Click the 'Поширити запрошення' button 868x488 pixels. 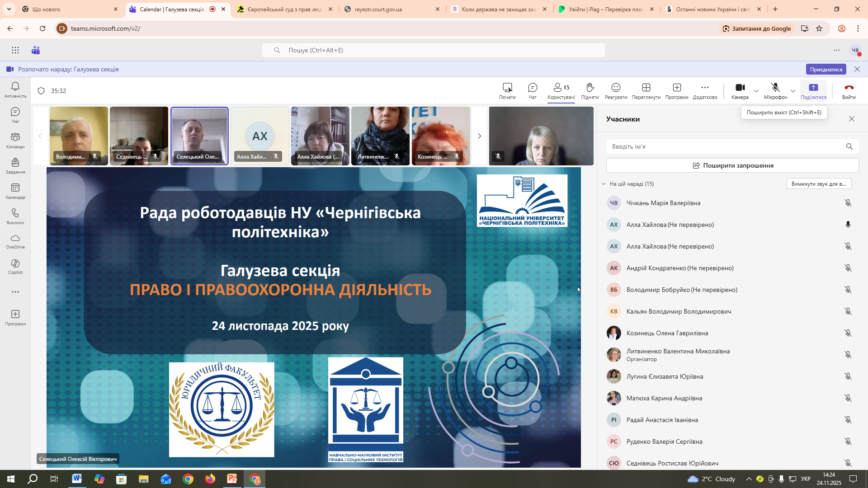(x=732, y=165)
